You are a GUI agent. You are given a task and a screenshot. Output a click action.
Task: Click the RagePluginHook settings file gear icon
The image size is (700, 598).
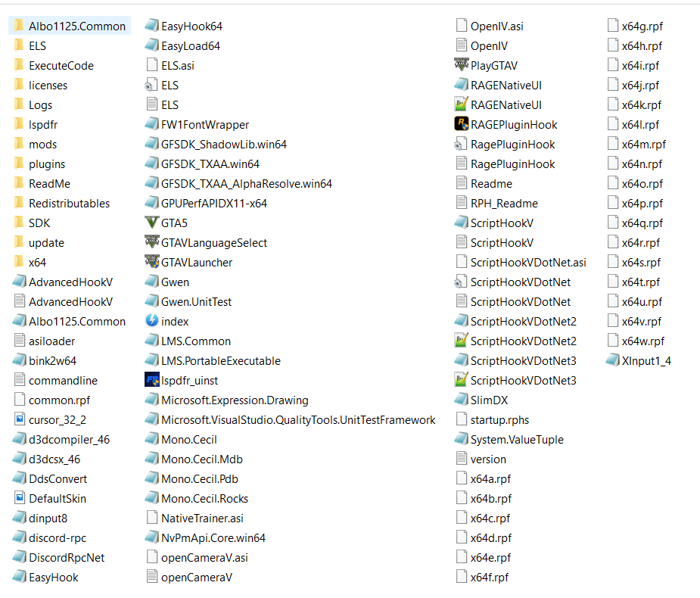(x=461, y=144)
